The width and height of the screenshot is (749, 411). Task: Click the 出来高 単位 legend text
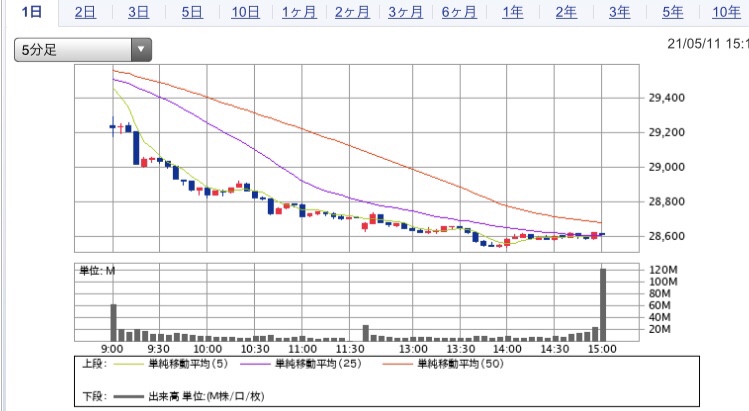tap(206, 396)
